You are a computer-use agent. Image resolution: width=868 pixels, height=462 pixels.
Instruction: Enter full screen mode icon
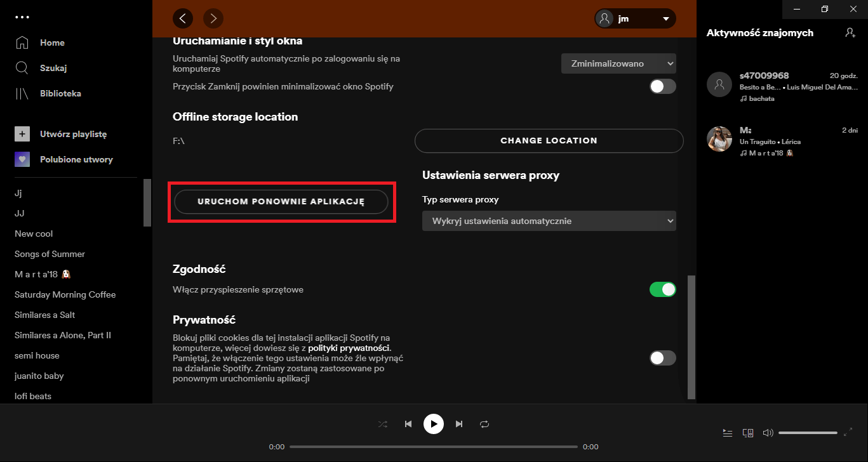click(x=848, y=433)
